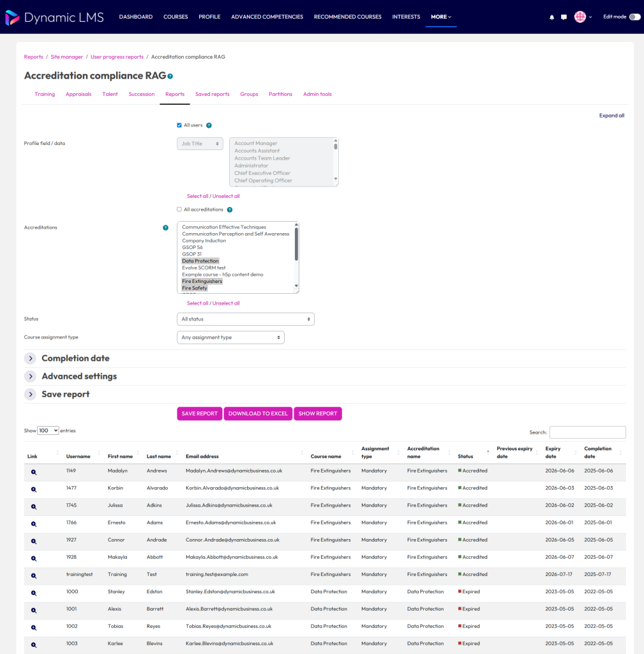This screenshot has width=644, height=654.
Task: Click help icon for Accreditations field
Action: (165, 228)
